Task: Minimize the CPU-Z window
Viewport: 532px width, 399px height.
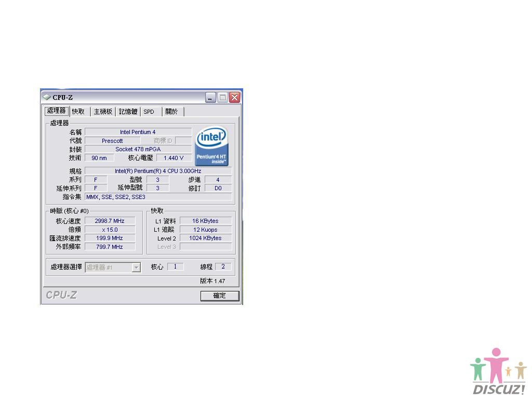Action: point(210,98)
